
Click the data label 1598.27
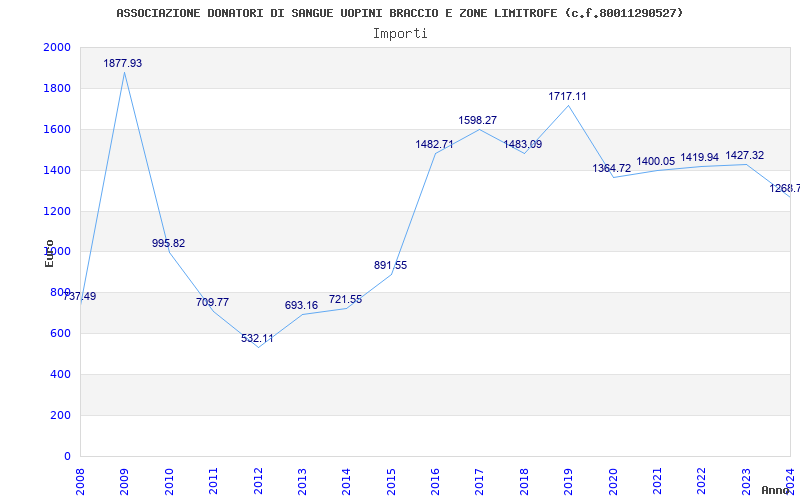click(478, 120)
